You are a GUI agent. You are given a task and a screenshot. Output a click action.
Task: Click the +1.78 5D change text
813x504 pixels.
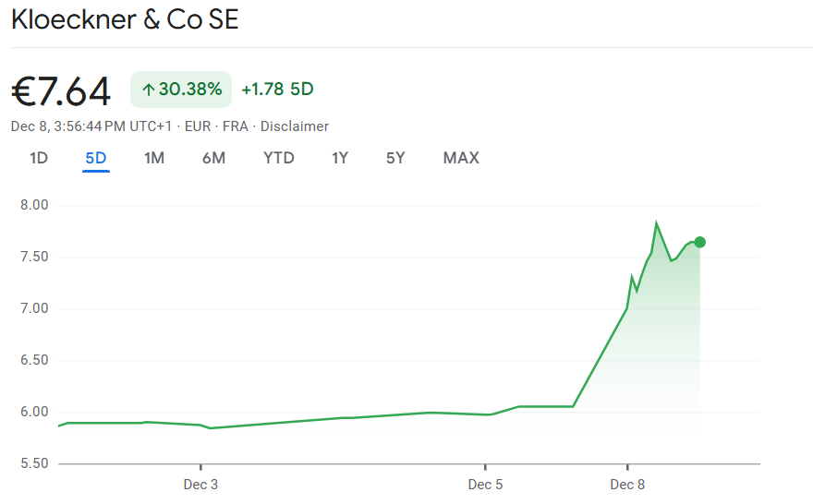[x=277, y=90]
